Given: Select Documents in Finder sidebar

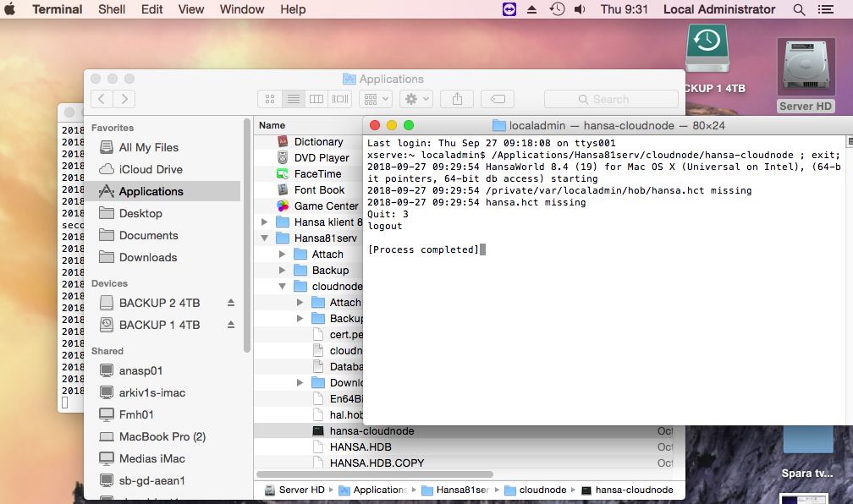Looking at the screenshot, I should (x=164, y=235).
